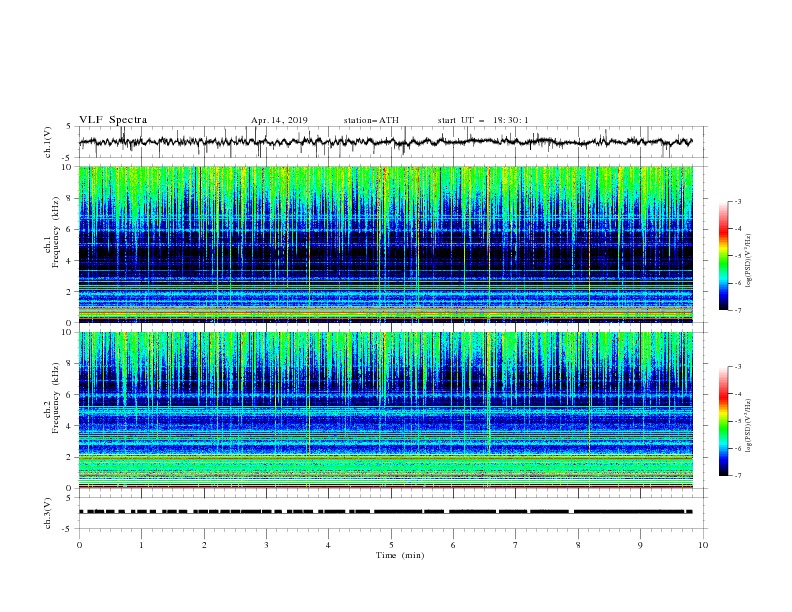Click the time-axis tick label '3'

(266, 545)
